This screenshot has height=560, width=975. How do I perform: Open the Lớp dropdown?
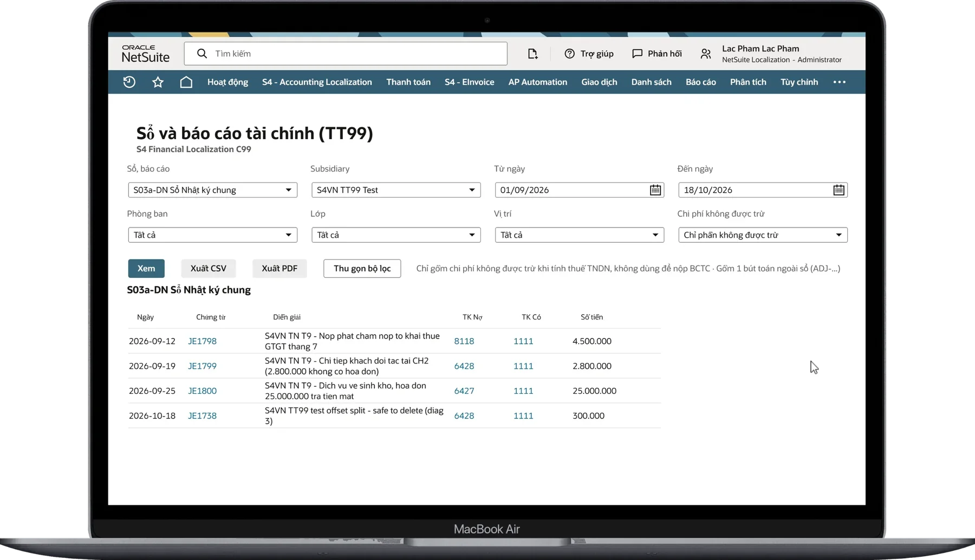(x=396, y=235)
